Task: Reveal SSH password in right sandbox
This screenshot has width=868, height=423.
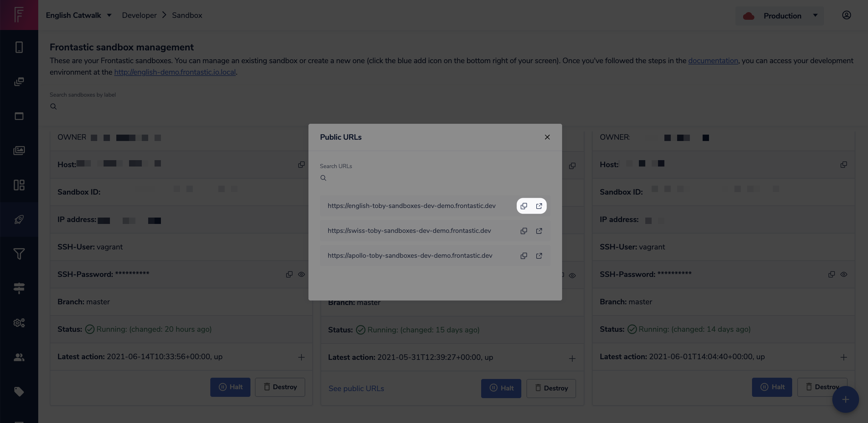Action: 843,275
